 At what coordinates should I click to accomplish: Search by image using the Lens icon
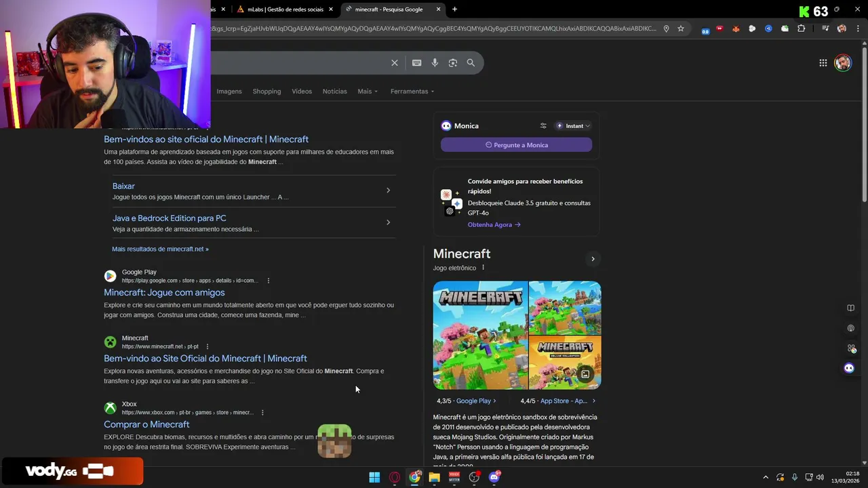pyautogui.click(x=453, y=63)
